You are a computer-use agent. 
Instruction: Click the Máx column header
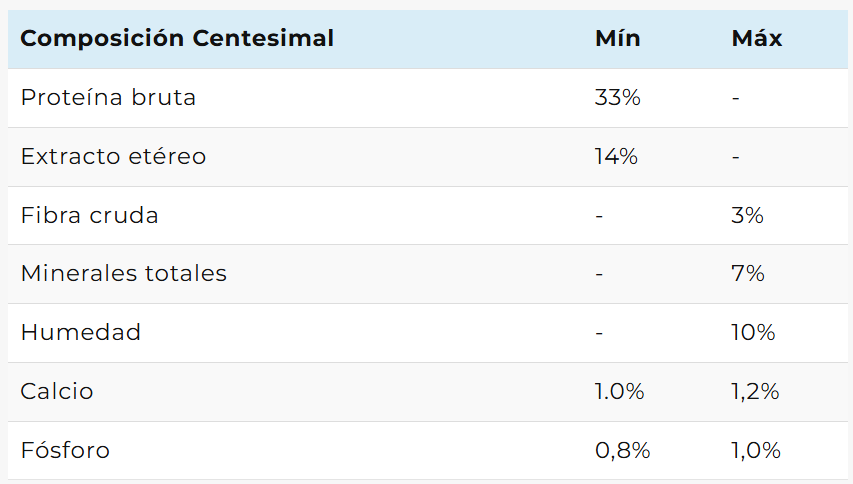coord(756,39)
